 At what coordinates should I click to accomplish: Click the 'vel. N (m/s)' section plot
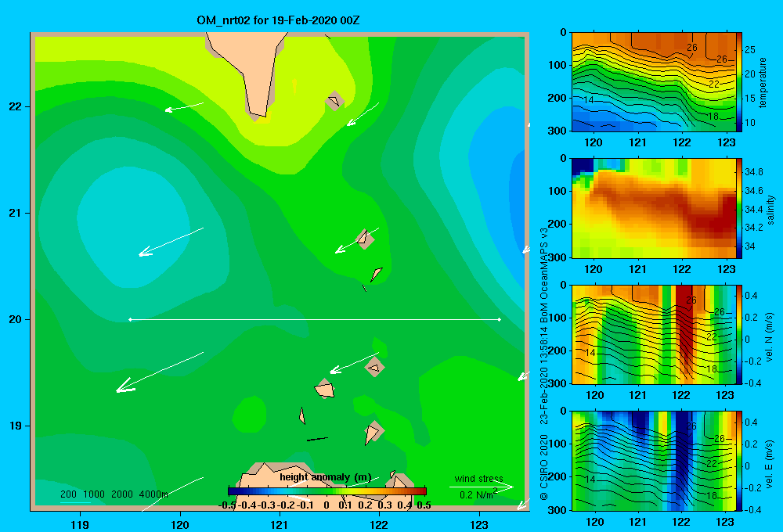[653, 334]
